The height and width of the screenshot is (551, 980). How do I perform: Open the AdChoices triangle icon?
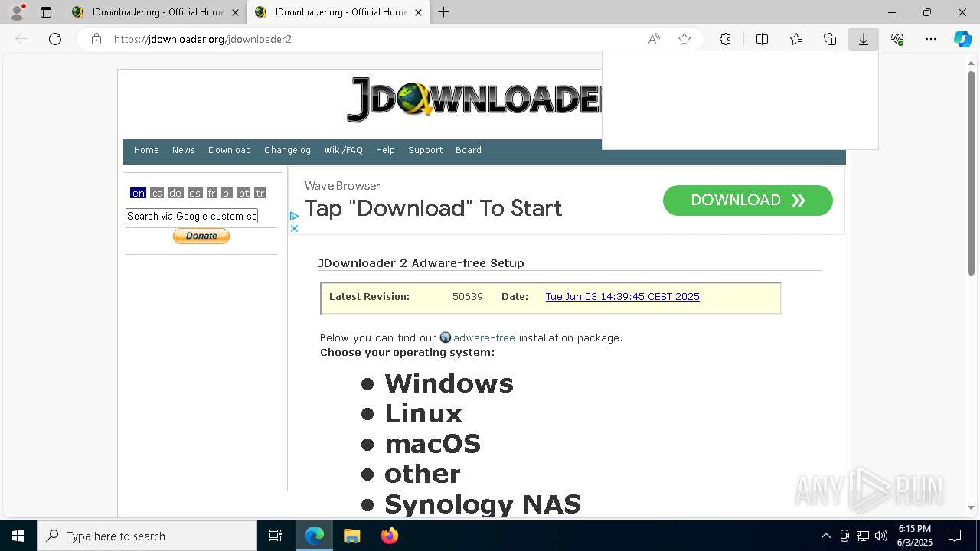pyautogui.click(x=294, y=217)
